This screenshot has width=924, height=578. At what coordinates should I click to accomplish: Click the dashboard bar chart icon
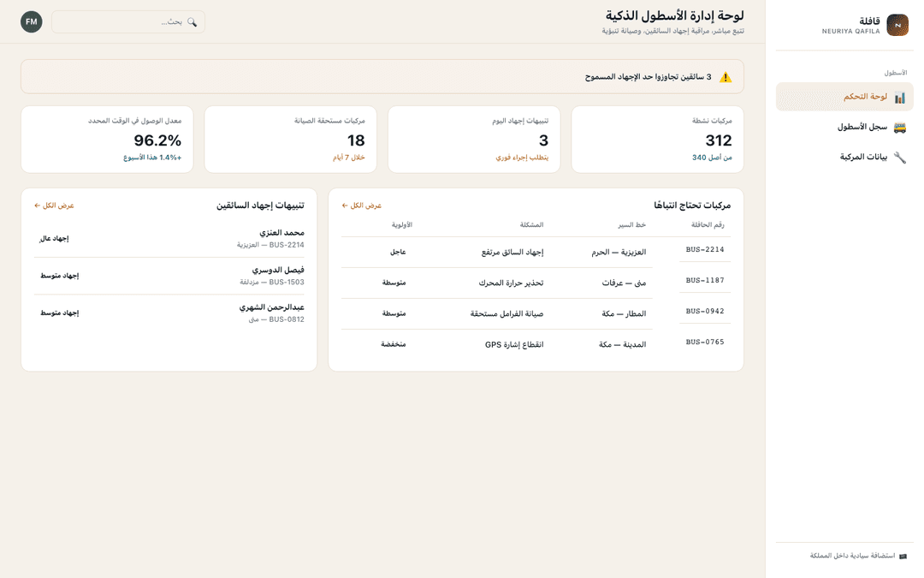[x=899, y=98]
